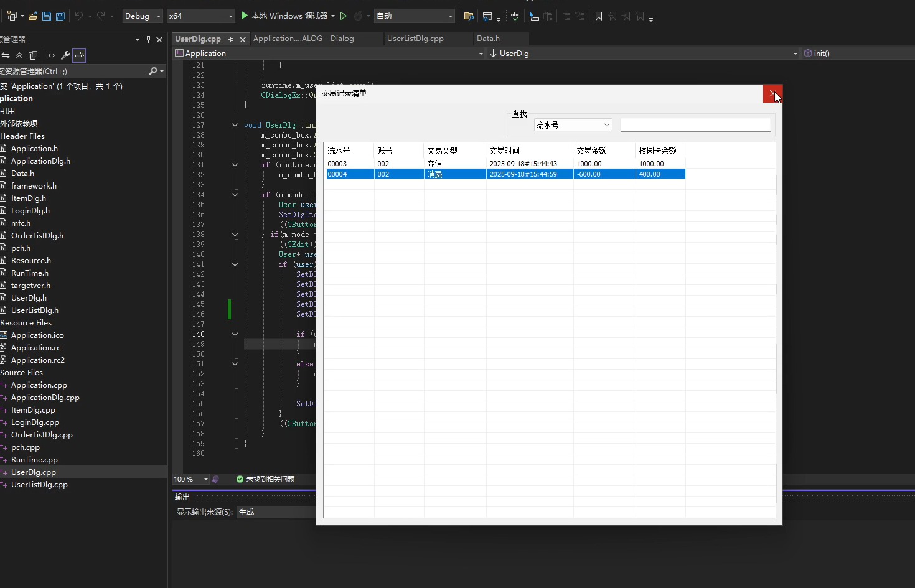Screen dimensions: 915x588
Task: Click the hot reload flame icon
Action: pyautogui.click(x=359, y=16)
